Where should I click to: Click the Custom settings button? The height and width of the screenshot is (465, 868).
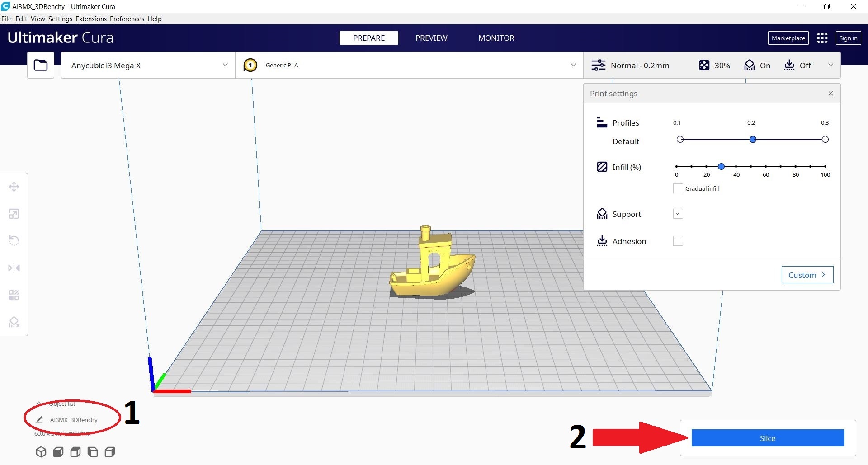(x=807, y=275)
